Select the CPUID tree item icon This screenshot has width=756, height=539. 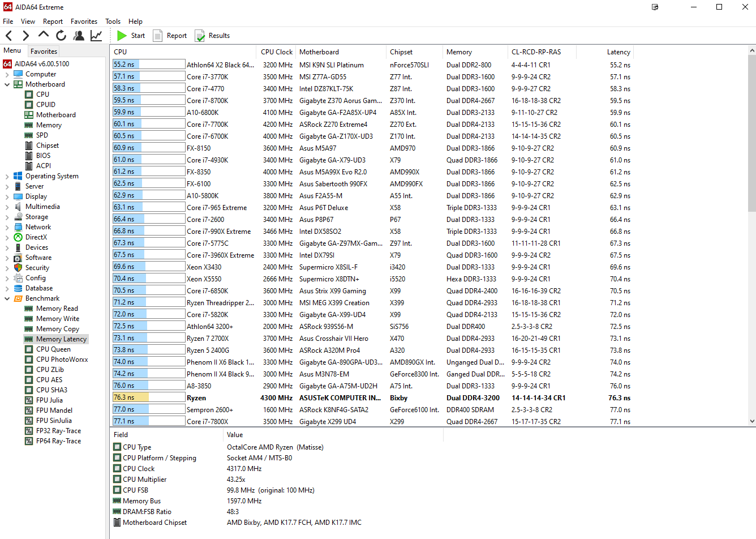click(x=29, y=105)
